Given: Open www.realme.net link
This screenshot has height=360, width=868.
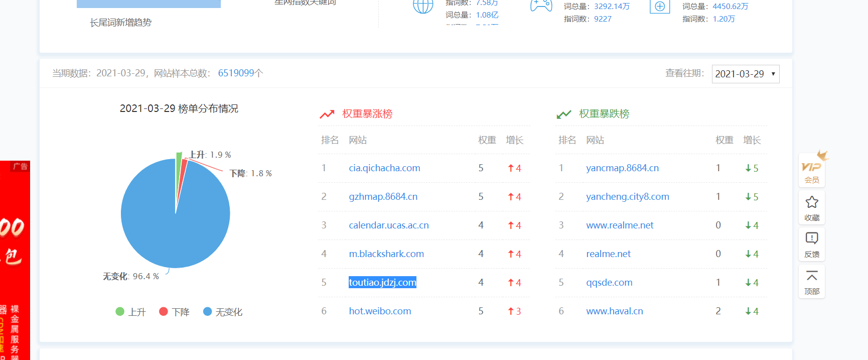Looking at the screenshot, I should (x=620, y=225).
